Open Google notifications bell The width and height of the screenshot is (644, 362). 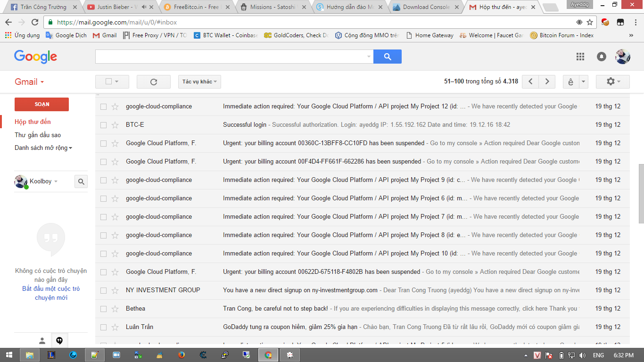pos(602,57)
